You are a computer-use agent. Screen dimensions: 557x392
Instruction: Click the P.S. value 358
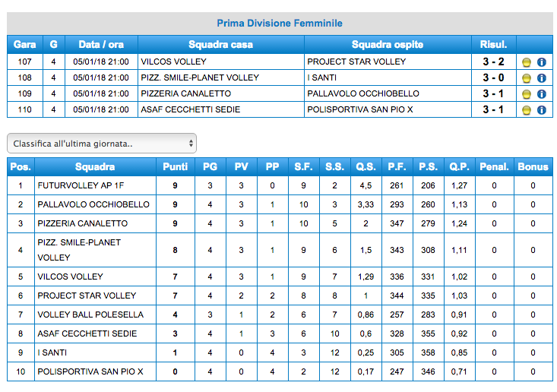pyautogui.click(x=428, y=353)
